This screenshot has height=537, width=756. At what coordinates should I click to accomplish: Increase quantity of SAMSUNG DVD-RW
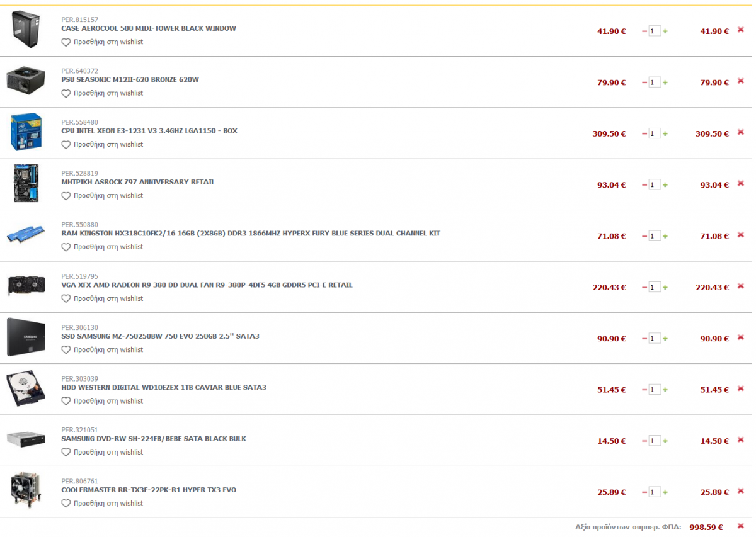pyautogui.click(x=665, y=441)
